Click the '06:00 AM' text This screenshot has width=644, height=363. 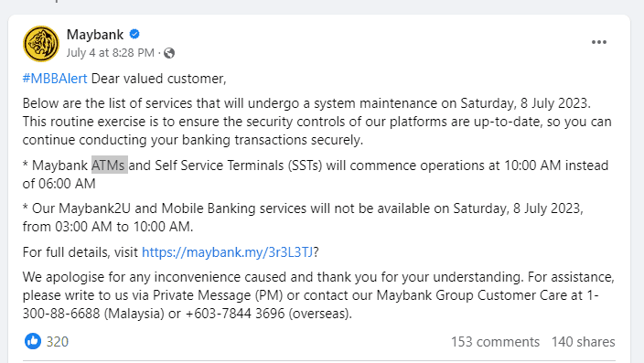67,184
